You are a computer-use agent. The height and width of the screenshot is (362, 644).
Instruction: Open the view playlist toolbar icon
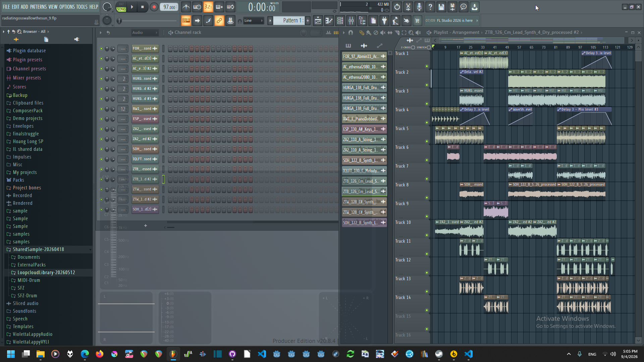[318, 21]
